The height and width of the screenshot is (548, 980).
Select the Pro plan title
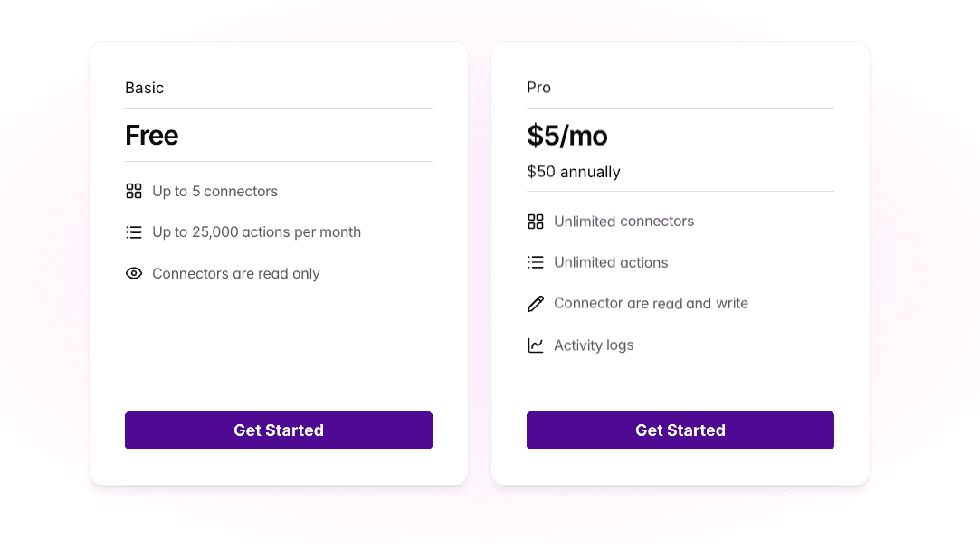pos(538,88)
